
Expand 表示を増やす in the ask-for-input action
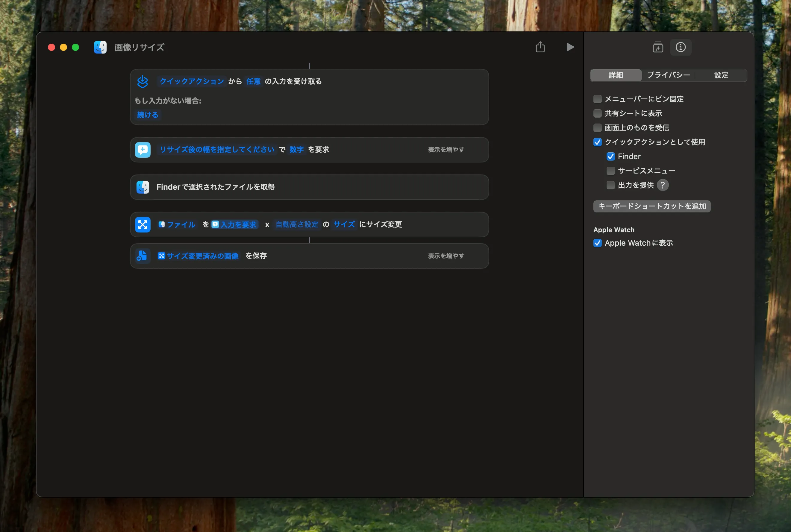(x=446, y=150)
